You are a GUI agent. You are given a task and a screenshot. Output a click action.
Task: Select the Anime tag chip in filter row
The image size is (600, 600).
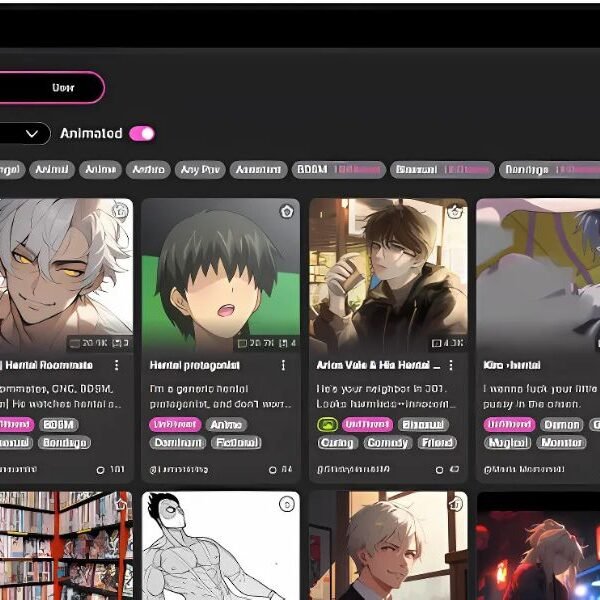(100, 170)
